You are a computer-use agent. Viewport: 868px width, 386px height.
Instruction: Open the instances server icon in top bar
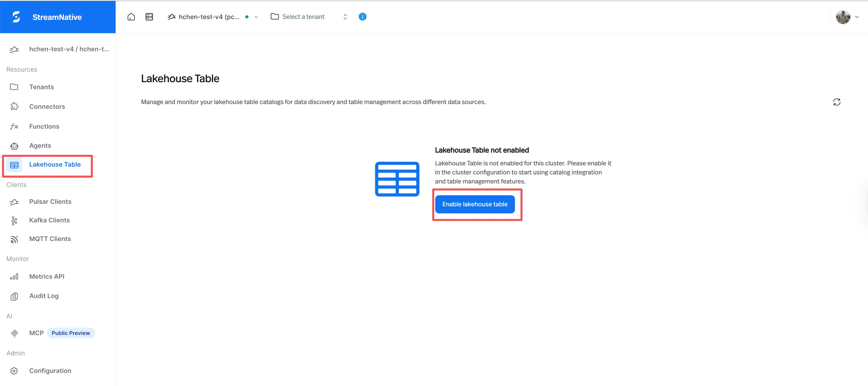coord(149,17)
